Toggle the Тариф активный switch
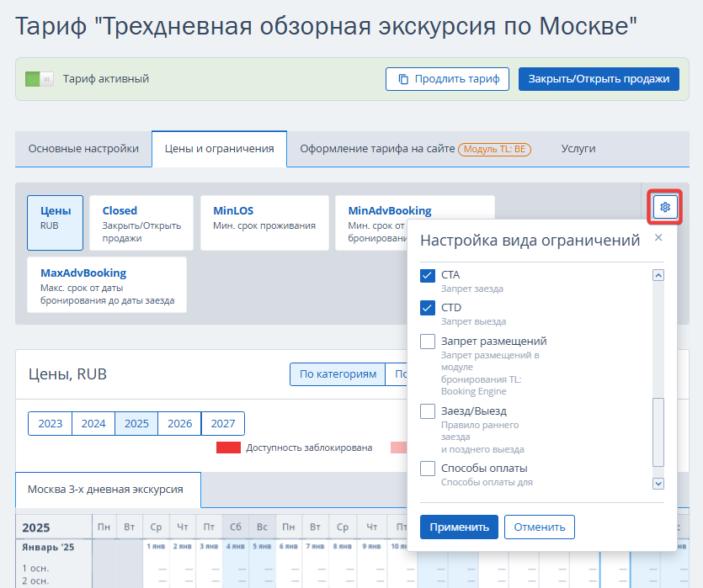Image resolution: width=703 pixels, height=588 pixels. pos(40,79)
